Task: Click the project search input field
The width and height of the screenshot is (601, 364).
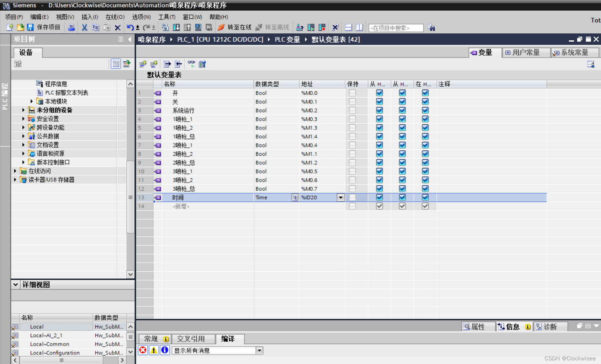Action: (x=396, y=28)
